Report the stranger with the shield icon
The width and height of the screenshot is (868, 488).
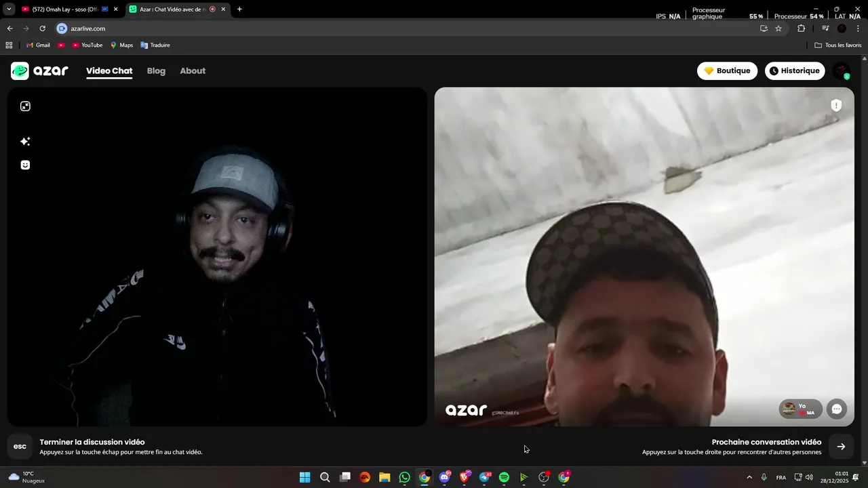836,105
